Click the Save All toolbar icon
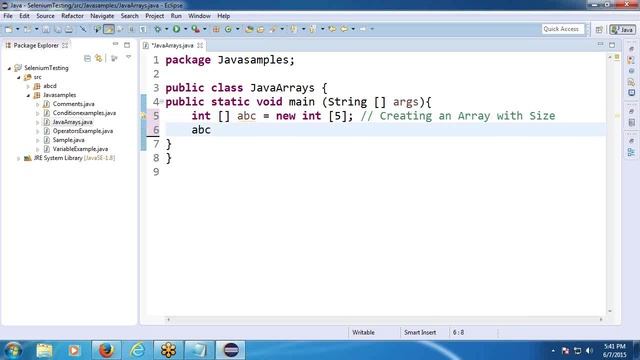 (58, 29)
